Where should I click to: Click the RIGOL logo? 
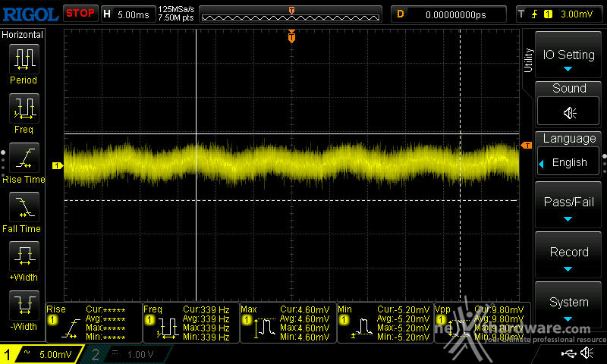coord(30,14)
